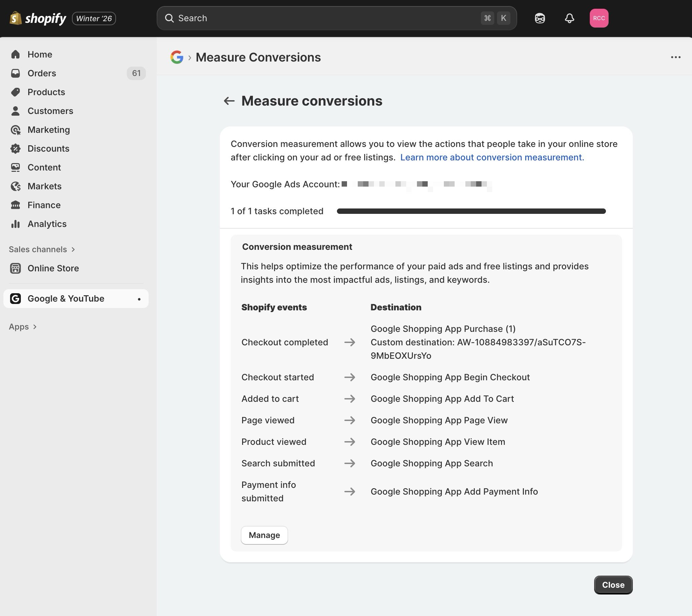Open the Online Store storefront icon
The image size is (692, 616).
tap(15, 268)
